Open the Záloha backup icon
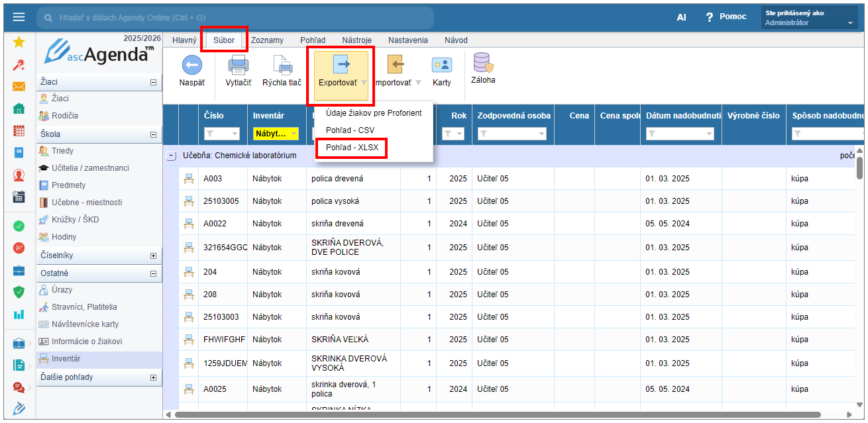This screenshot has width=868, height=423. point(482,64)
